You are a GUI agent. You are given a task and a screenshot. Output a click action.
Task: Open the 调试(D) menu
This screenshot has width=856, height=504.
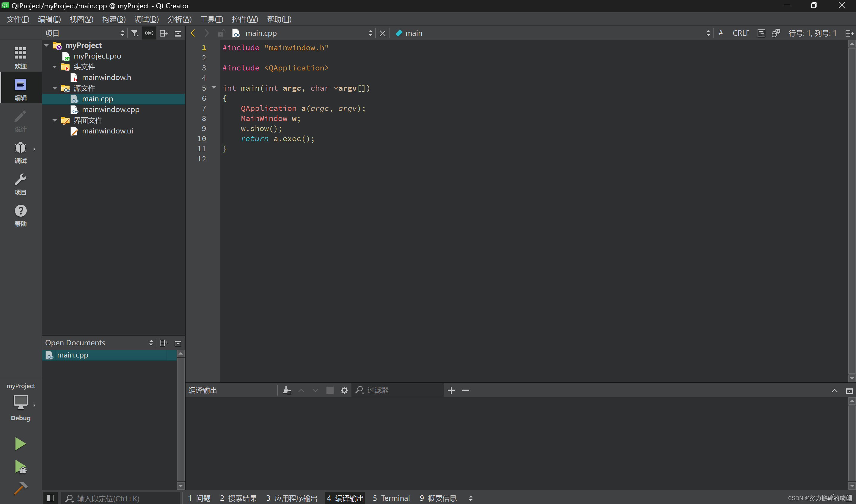147,19
